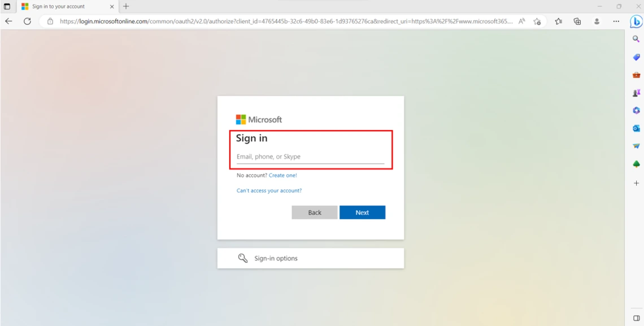The width and height of the screenshot is (644, 326).
Task: Focus the address bar URL
Action: click(286, 21)
